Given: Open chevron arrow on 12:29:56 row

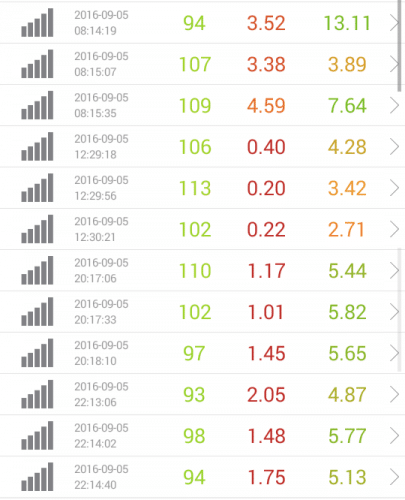Looking at the screenshot, I should coord(394,188).
